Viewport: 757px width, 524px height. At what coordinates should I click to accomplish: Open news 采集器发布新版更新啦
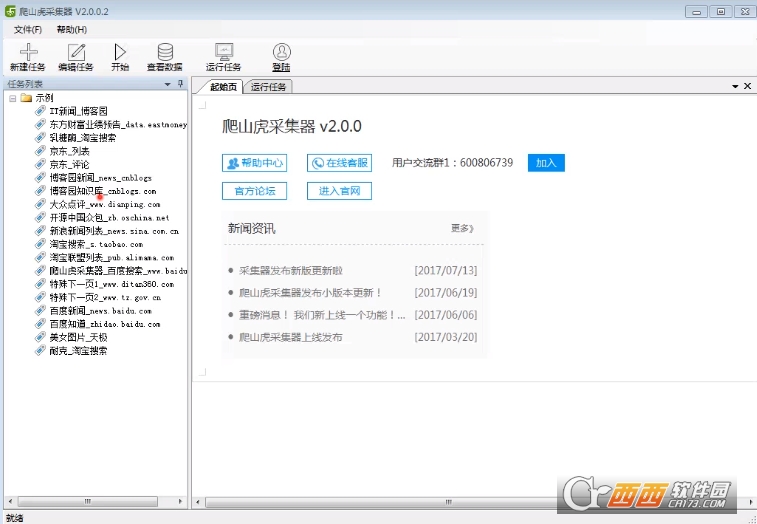tap(291, 270)
